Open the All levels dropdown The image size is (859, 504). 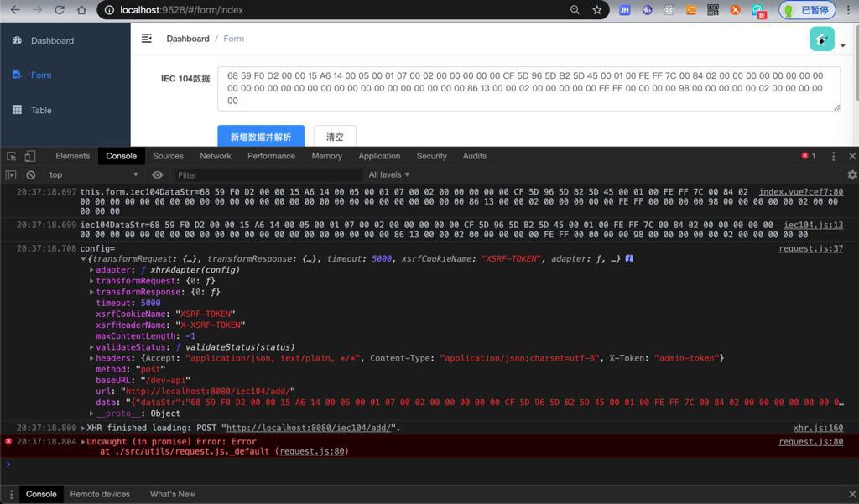389,174
